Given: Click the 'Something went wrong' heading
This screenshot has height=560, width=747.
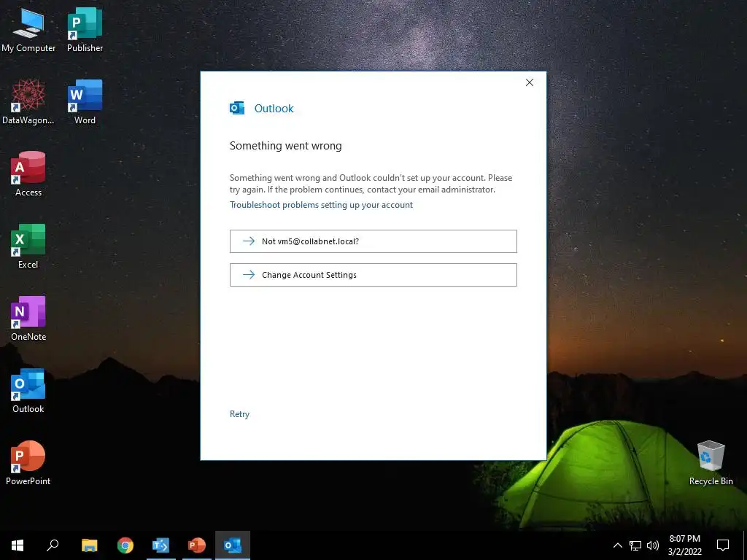Looking at the screenshot, I should pyautogui.click(x=285, y=146).
